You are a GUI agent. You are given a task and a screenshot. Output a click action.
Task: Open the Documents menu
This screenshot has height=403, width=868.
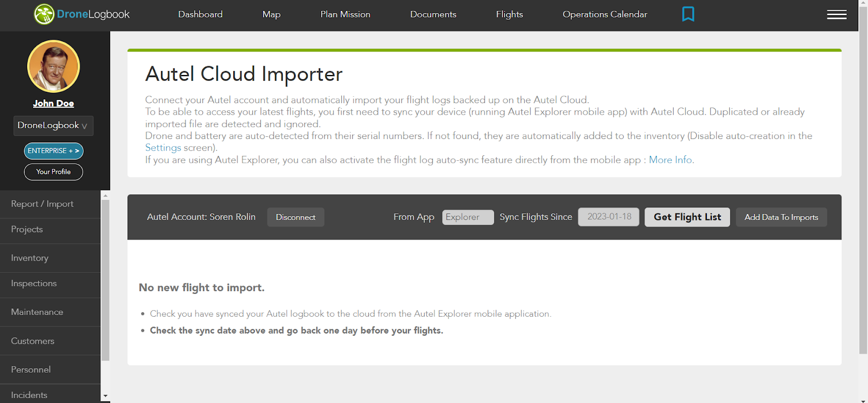(433, 14)
